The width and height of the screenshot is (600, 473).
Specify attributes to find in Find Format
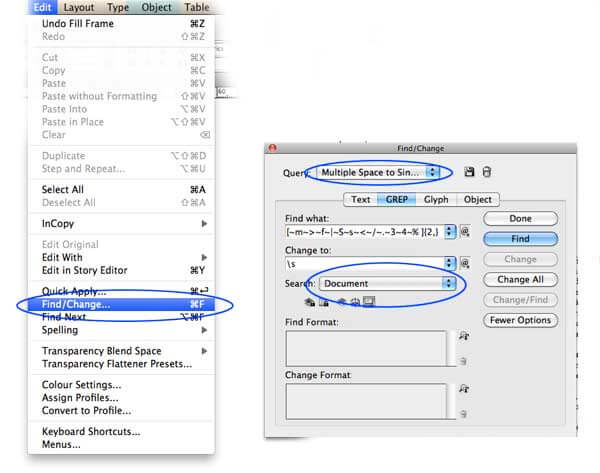pos(464,336)
